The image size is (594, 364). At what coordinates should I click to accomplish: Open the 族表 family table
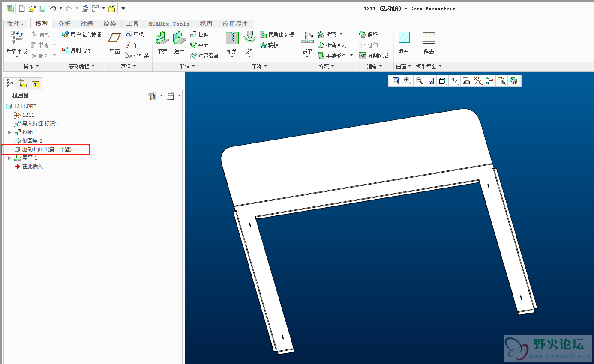click(429, 43)
